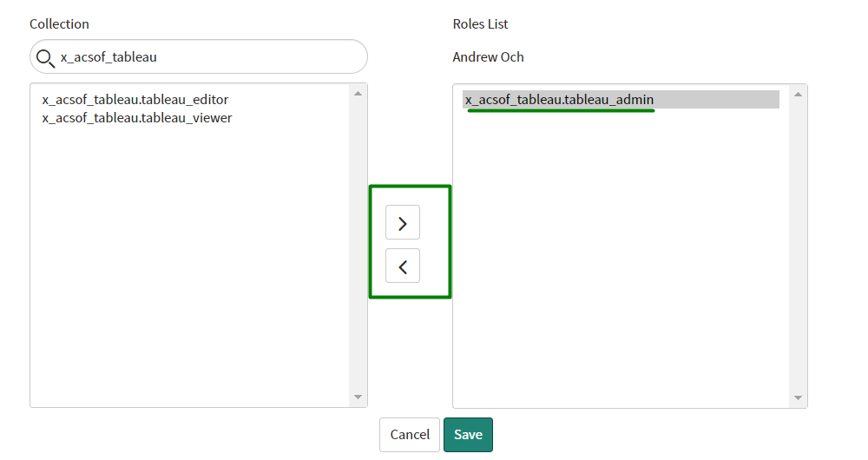Save the role assignments
The width and height of the screenshot is (868, 460).
[x=468, y=435]
